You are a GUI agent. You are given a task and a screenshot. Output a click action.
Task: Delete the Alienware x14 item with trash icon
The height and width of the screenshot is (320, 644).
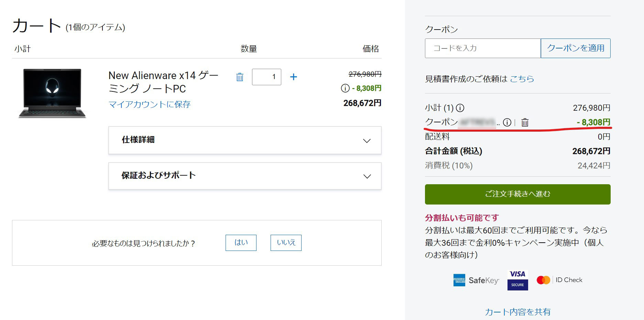click(x=240, y=77)
